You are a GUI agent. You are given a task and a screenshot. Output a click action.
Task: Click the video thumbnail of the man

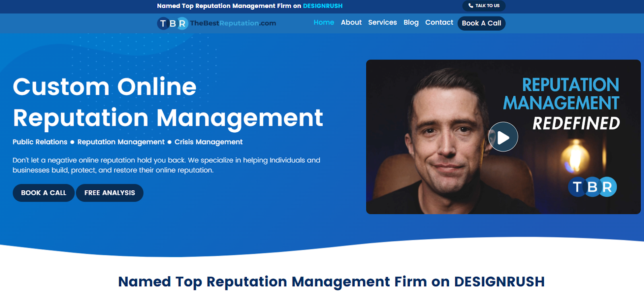point(503,137)
